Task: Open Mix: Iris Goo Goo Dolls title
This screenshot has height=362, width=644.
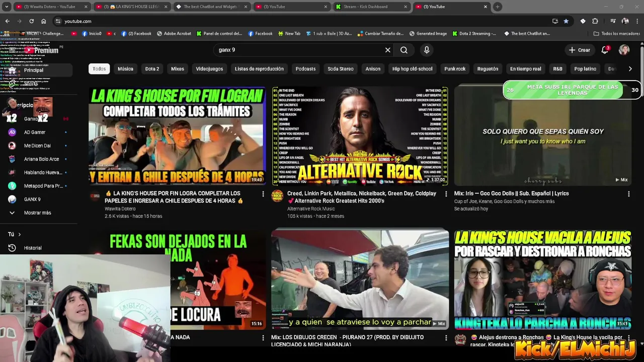Action: pos(512,194)
